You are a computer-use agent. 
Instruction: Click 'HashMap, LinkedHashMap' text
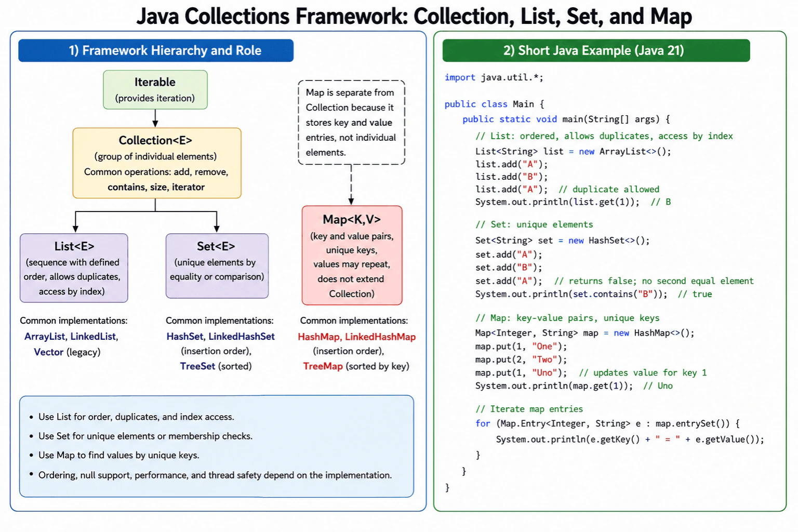(x=356, y=337)
